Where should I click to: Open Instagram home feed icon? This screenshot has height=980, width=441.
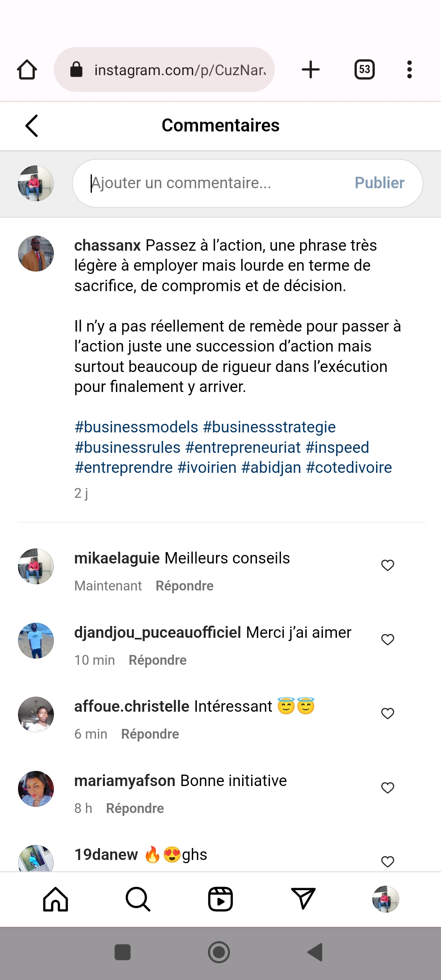(56, 899)
